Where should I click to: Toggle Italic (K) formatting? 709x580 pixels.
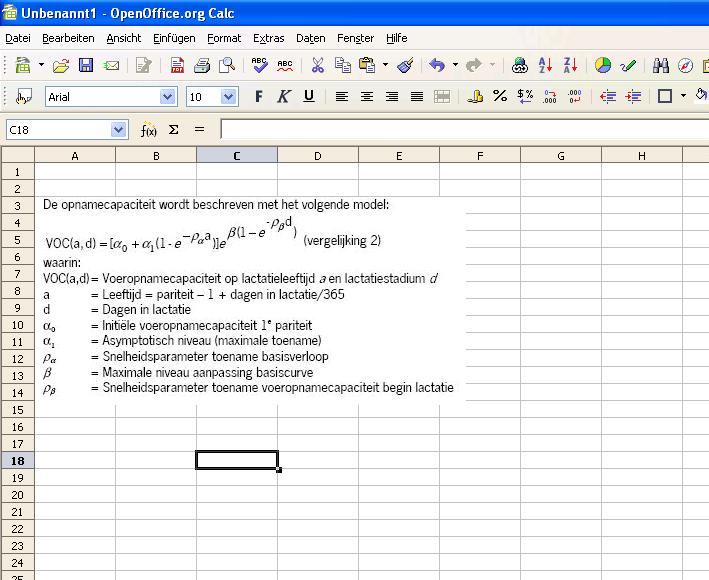pos(284,96)
